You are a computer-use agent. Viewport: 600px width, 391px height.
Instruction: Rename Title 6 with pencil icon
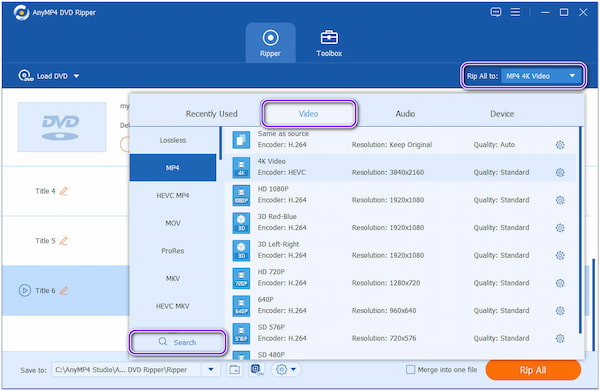pos(64,290)
